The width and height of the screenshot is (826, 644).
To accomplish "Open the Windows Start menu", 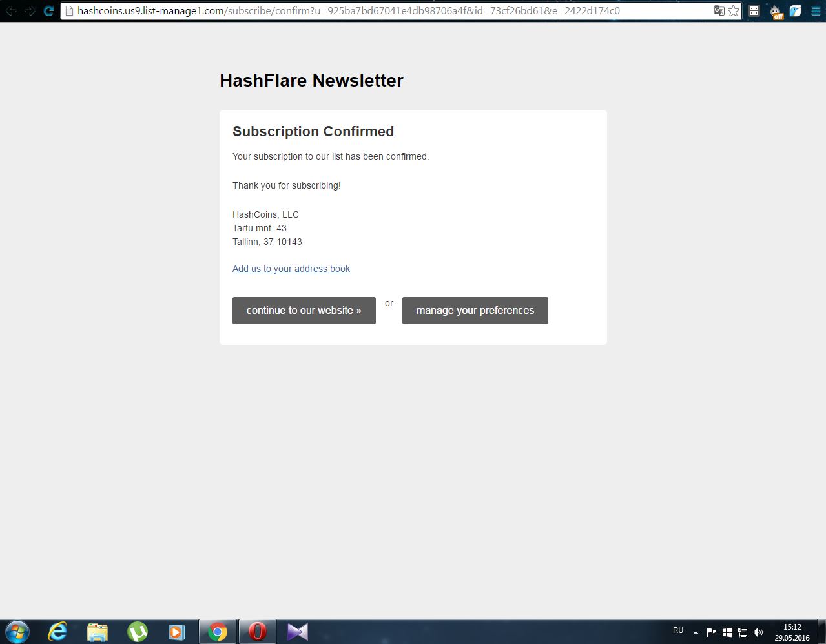I will pyautogui.click(x=17, y=632).
